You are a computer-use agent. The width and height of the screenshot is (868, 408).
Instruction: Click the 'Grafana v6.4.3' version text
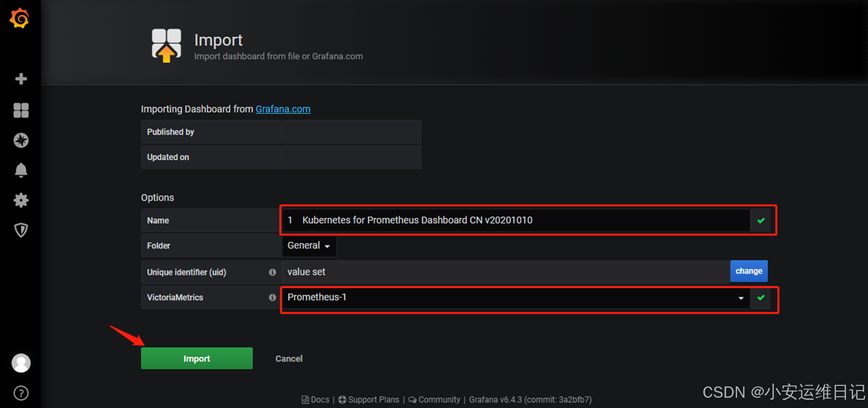pyautogui.click(x=495, y=400)
